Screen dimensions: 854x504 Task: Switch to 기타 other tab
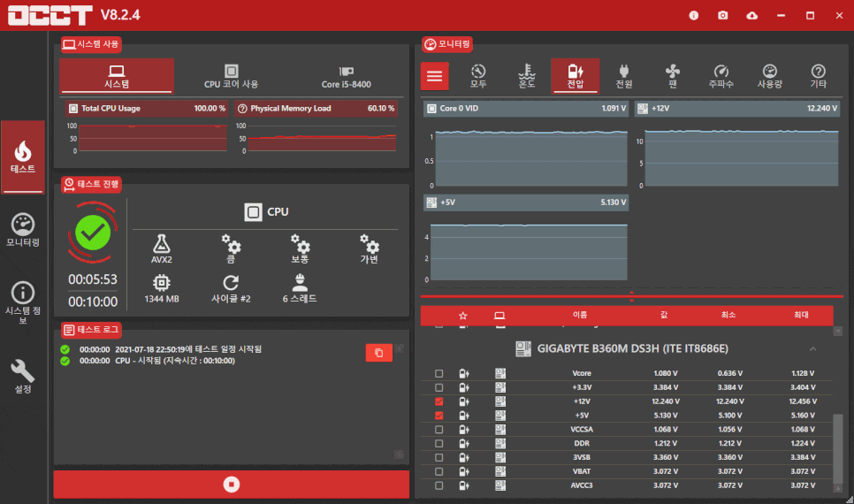click(818, 76)
